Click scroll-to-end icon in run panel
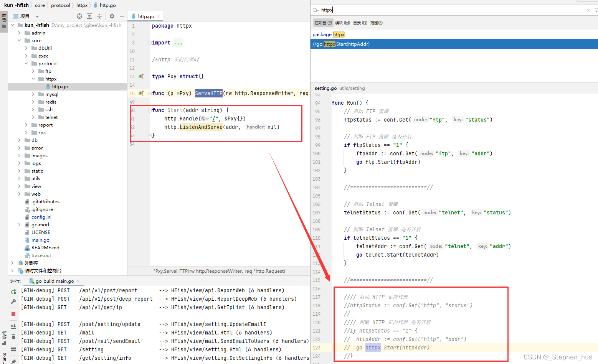Image resolution: width=598 pixels, height=364 pixels. [13, 326]
